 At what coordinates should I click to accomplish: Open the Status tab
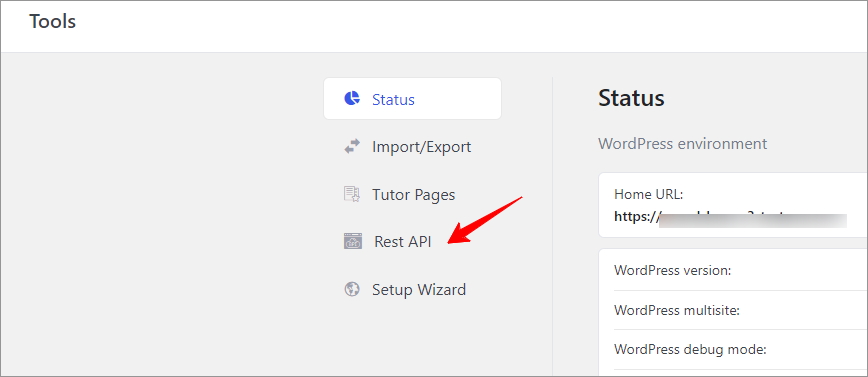coord(412,99)
